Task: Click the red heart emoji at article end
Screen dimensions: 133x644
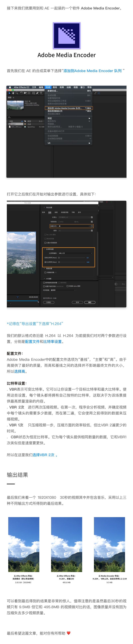Action: pos(68,633)
